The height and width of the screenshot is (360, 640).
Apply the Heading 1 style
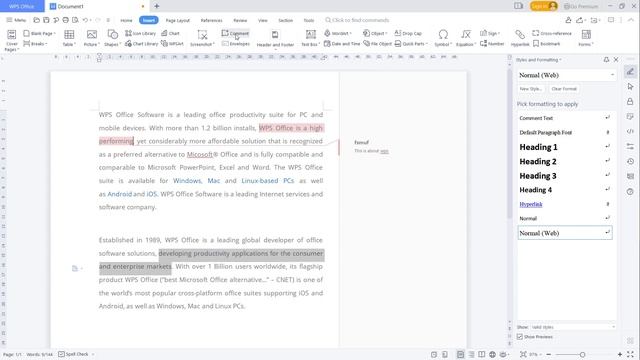pyautogui.click(x=565, y=147)
